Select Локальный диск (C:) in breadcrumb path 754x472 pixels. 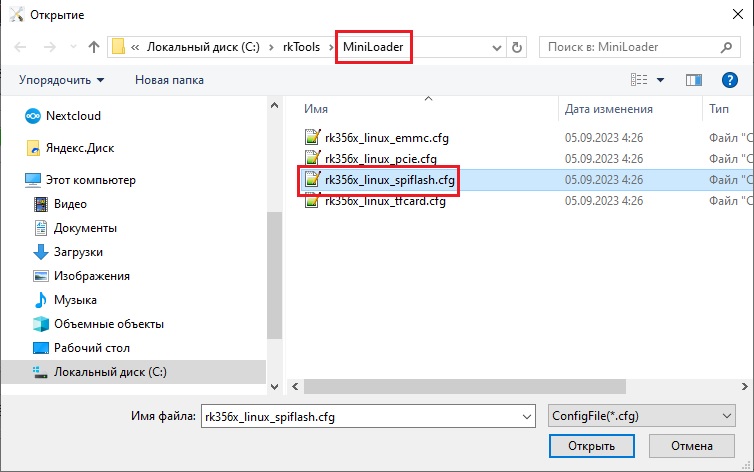pyautogui.click(x=203, y=47)
